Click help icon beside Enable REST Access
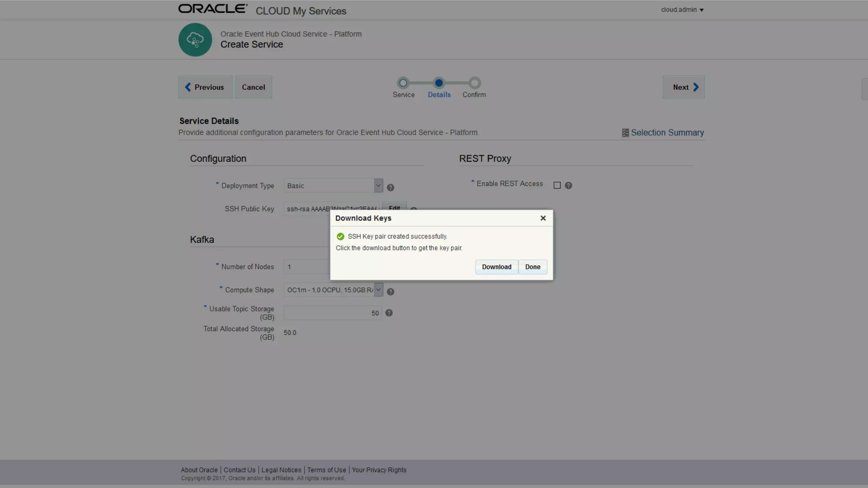868x488 pixels. pos(568,186)
